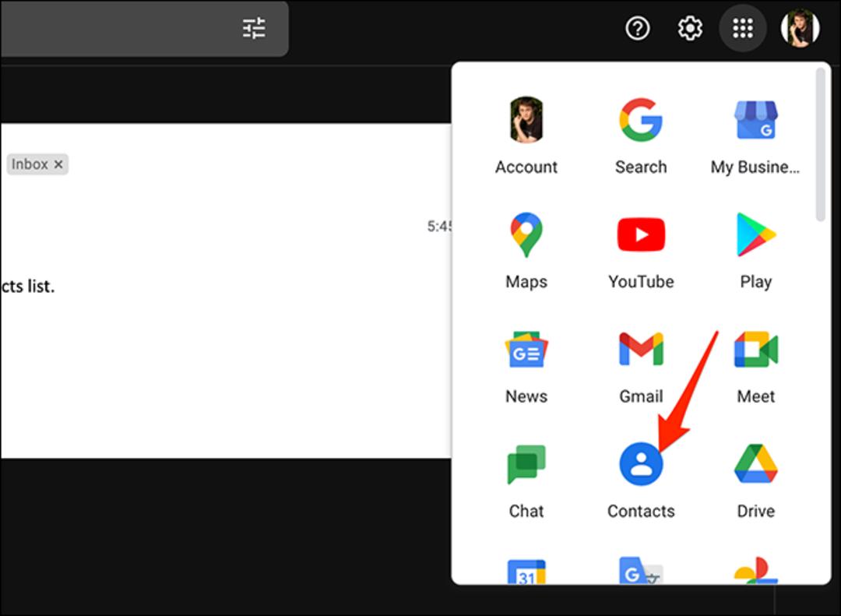
Task: Open the help support menu
Action: coord(638,28)
